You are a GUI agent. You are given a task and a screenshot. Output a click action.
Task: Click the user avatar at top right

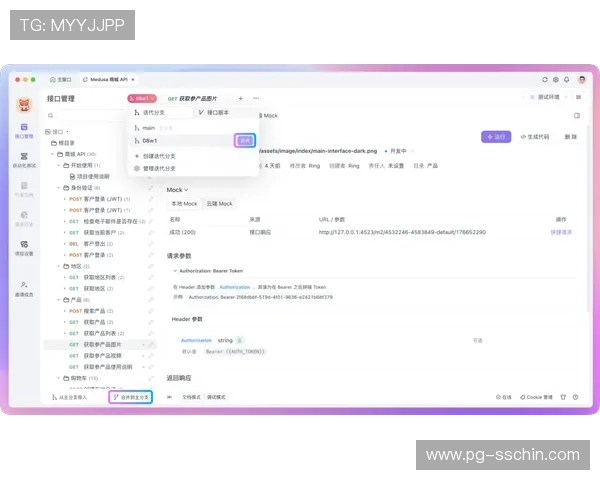tap(581, 78)
